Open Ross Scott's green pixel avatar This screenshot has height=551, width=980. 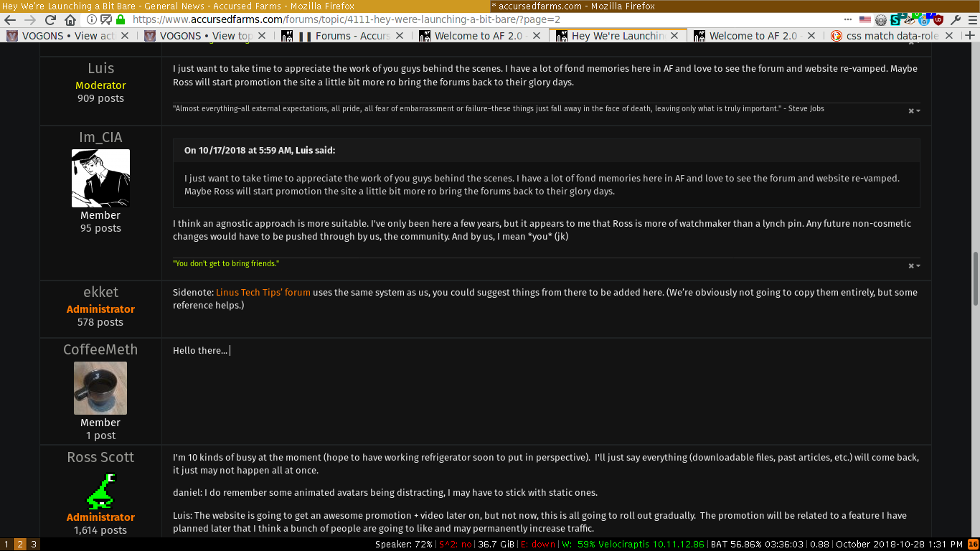pyautogui.click(x=100, y=491)
